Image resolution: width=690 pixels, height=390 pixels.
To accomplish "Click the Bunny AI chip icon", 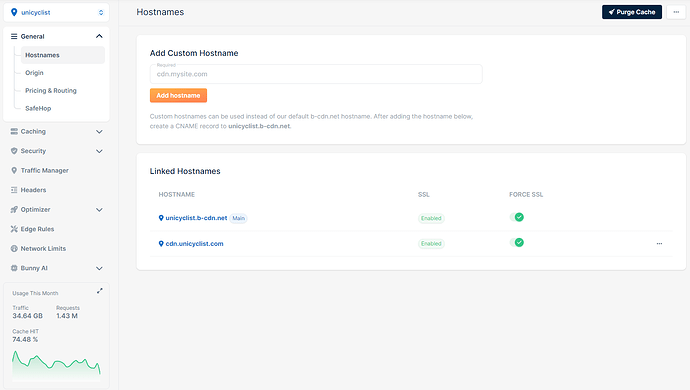I will [14, 268].
